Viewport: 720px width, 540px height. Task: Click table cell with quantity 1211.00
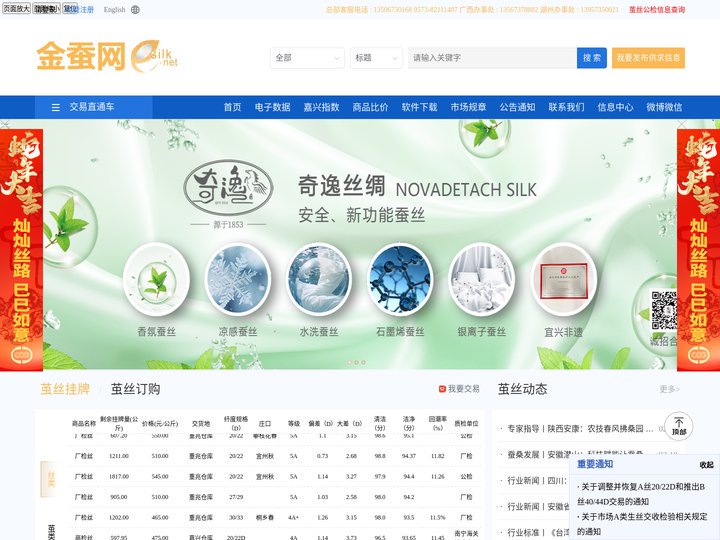coord(119,456)
